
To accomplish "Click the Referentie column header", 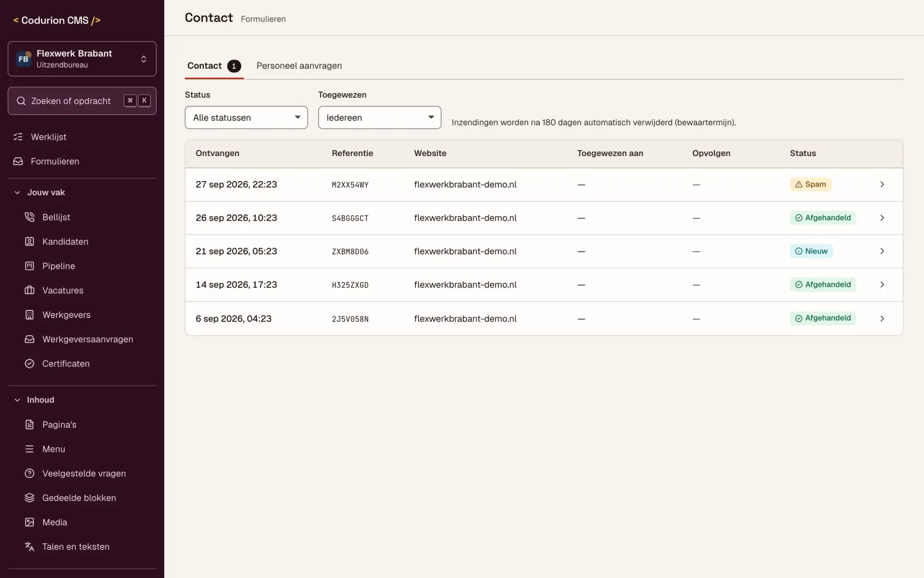I will pos(352,153).
